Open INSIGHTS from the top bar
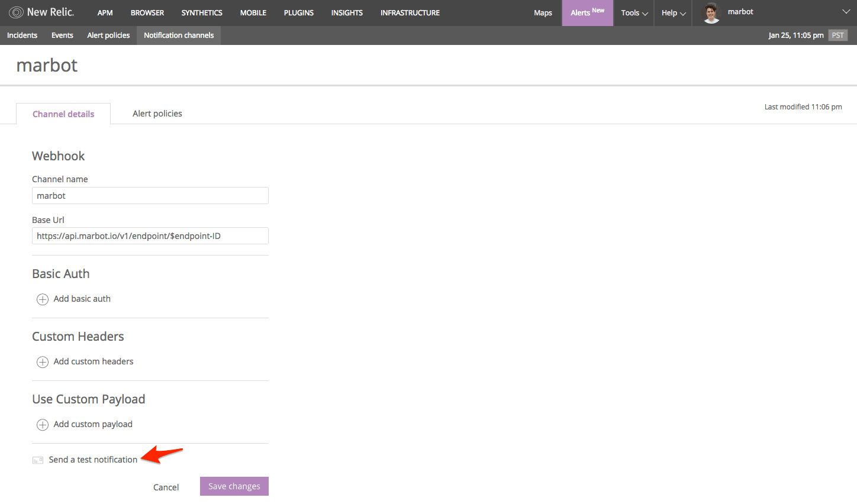The width and height of the screenshot is (857, 504). [347, 12]
